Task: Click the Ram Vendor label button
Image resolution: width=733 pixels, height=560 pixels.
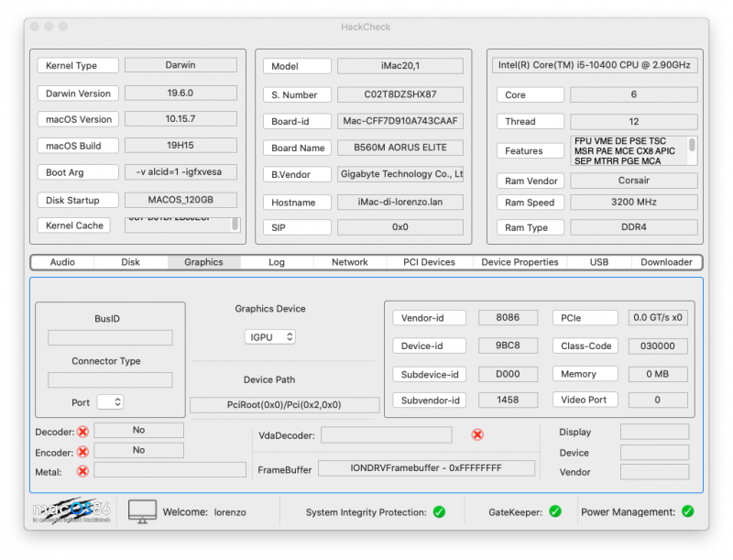Action: point(531,181)
